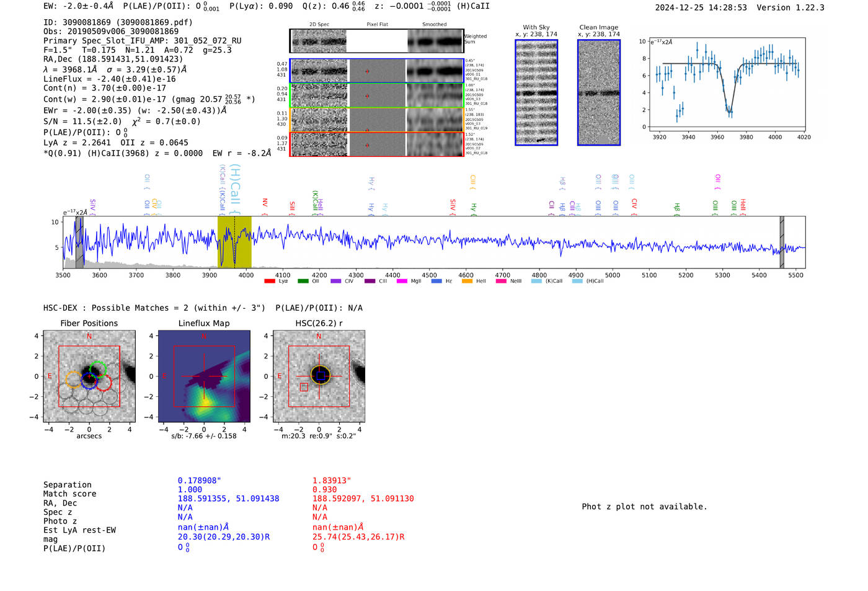
Task: Click the red crosshair center in Lineflux Map
Action: [x=204, y=376]
